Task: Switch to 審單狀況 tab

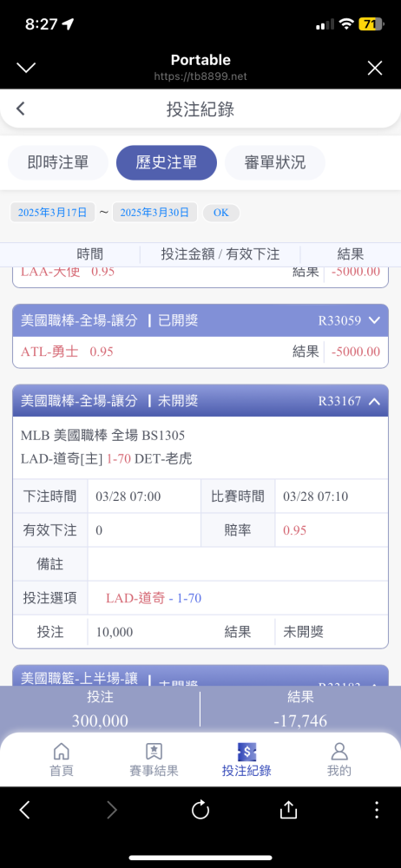Action: coord(275,163)
